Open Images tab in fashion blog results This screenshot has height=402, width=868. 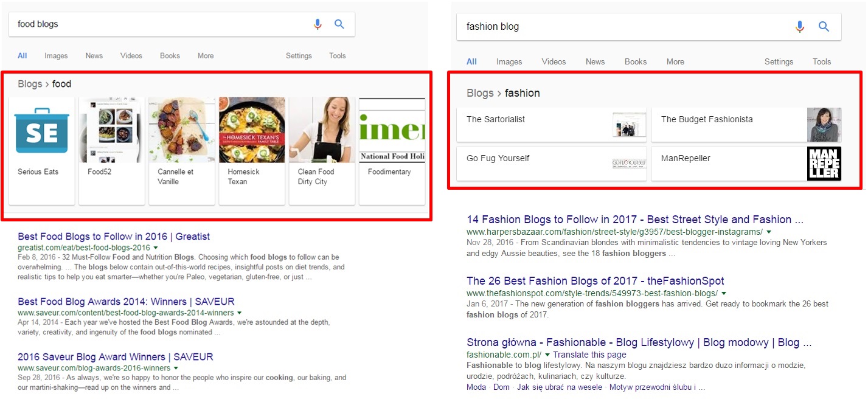click(x=509, y=61)
